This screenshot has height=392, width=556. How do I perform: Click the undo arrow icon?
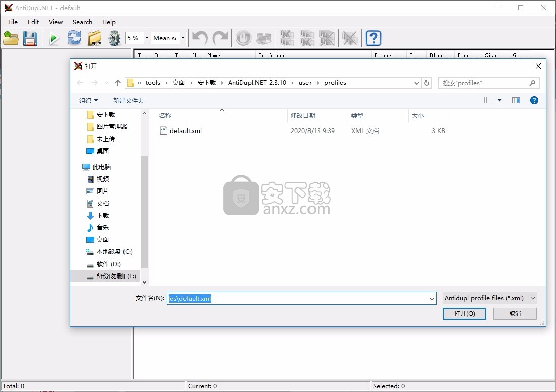coord(200,38)
